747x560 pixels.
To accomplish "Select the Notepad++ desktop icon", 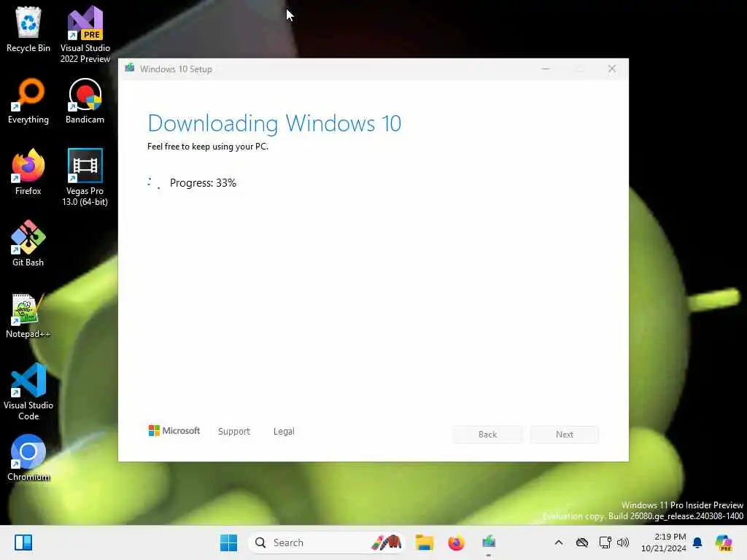I will 28,315.
